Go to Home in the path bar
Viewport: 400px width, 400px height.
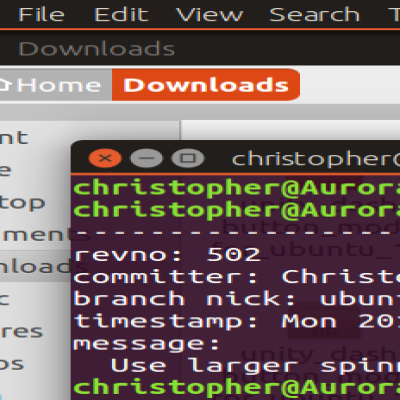click(x=56, y=85)
